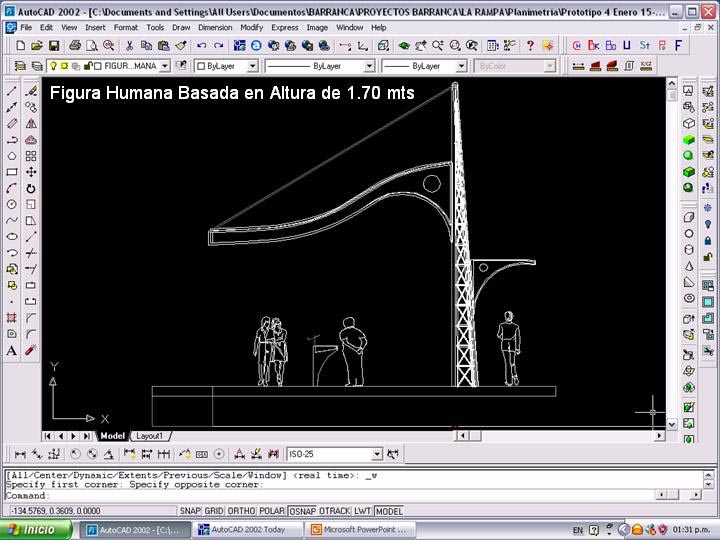Viewport: 720px width, 540px height.
Task: Toggle ORTHO mode in status bar
Action: [241, 511]
